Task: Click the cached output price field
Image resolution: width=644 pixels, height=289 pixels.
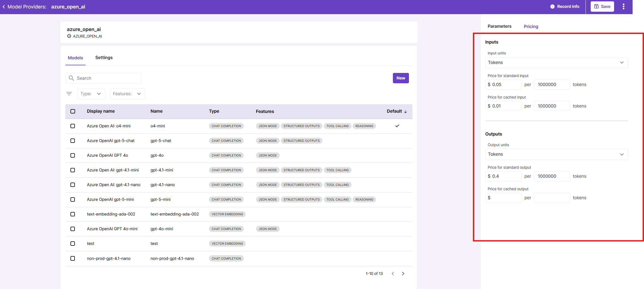Action: pyautogui.click(x=506, y=198)
